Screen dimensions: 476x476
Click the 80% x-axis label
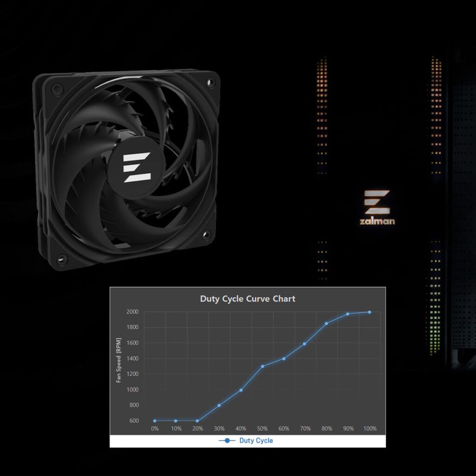pyautogui.click(x=327, y=429)
